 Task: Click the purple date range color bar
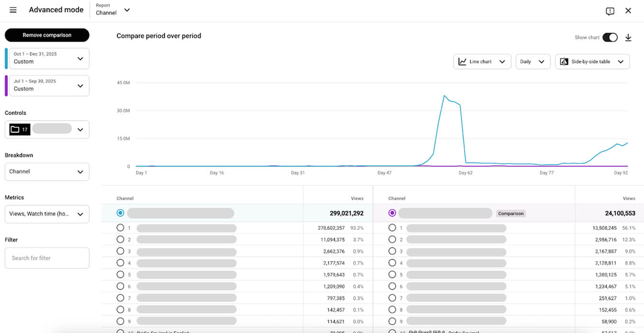(6, 86)
